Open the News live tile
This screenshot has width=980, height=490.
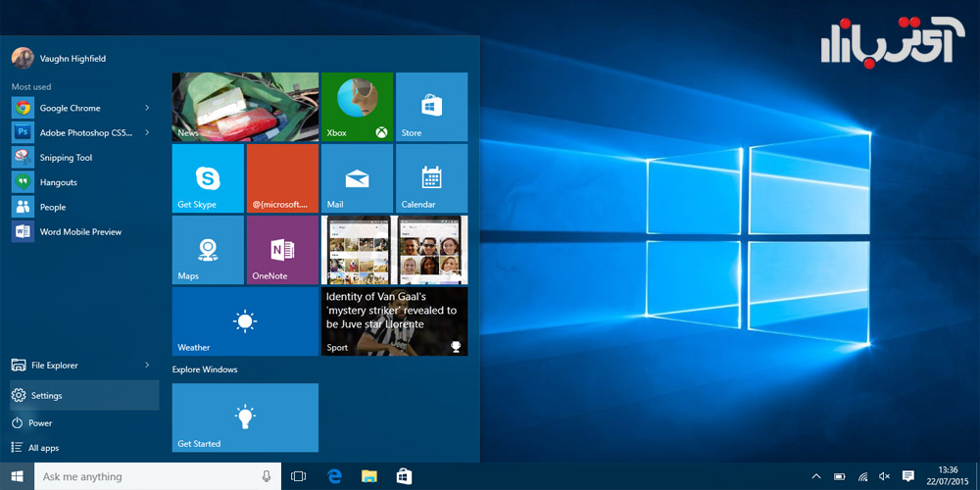tap(245, 107)
